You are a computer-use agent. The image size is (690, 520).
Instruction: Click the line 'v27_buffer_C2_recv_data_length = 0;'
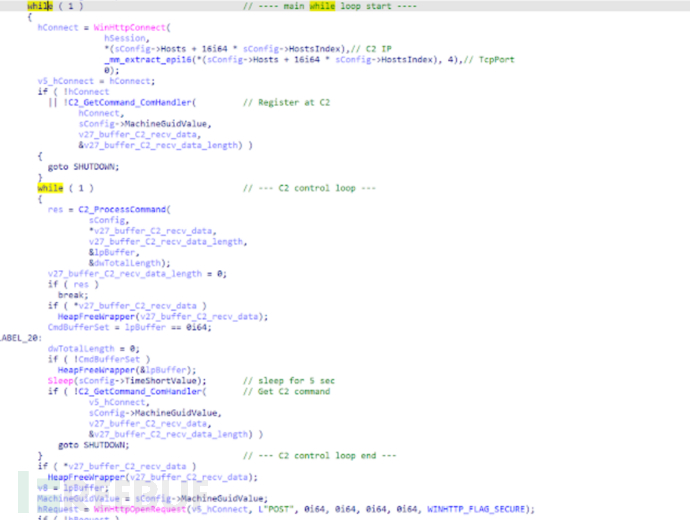(x=137, y=274)
